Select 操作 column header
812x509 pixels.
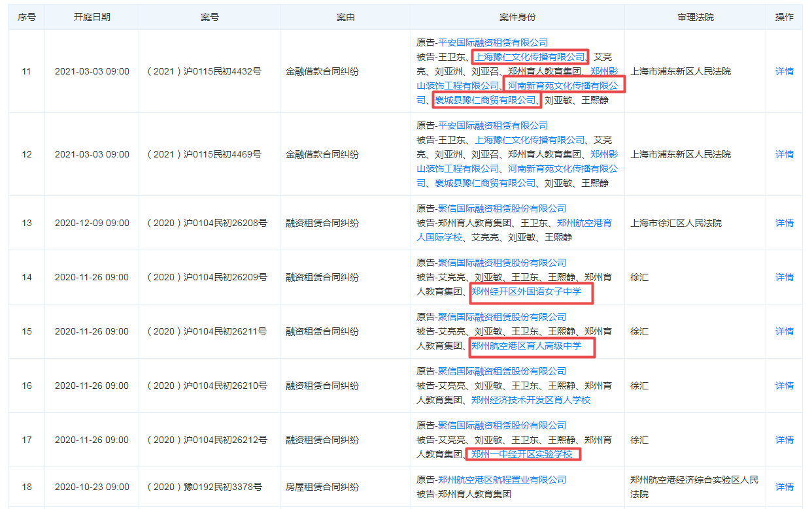click(x=785, y=17)
